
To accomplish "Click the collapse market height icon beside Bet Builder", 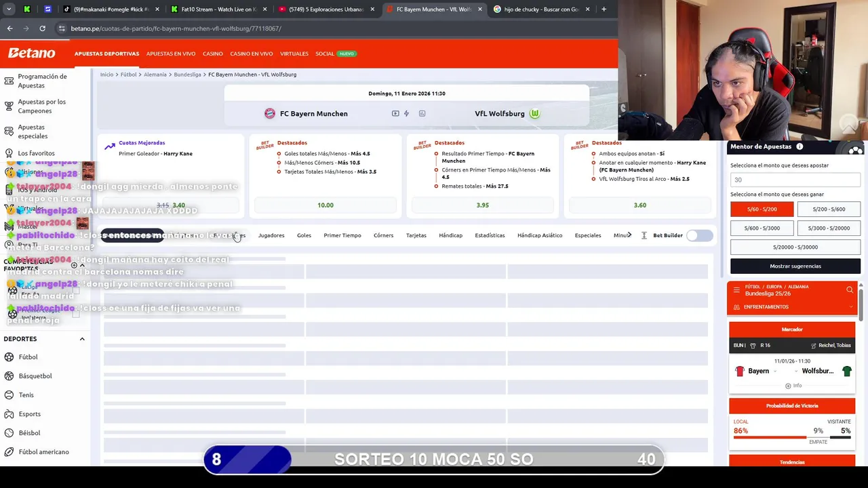I will [x=644, y=235].
